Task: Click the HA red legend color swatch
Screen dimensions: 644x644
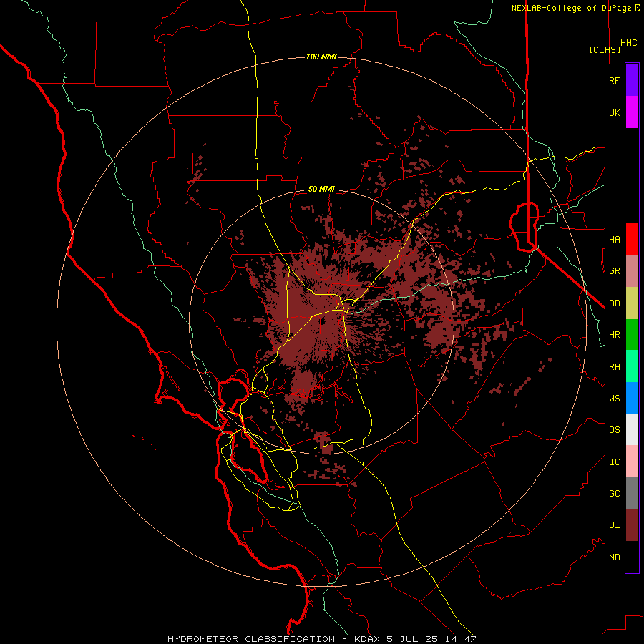Action: (x=632, y=239)
